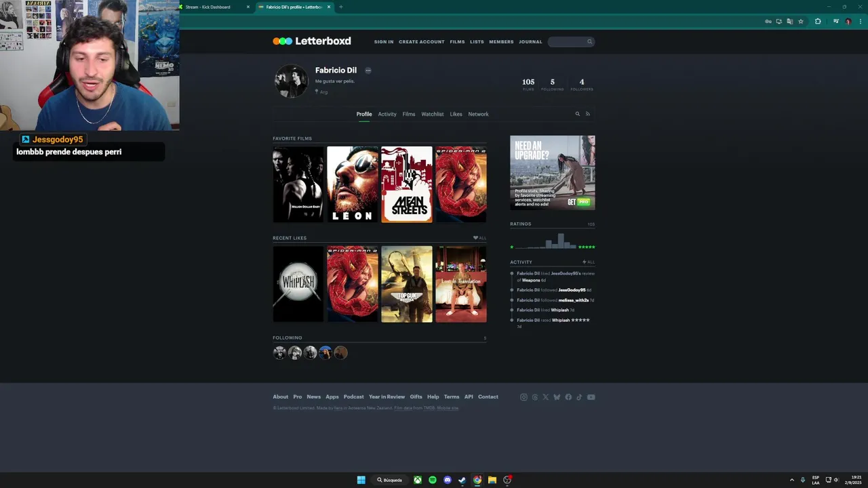Open the Likes tab
The image size is (868, 488).
click(x=456, y=114)
